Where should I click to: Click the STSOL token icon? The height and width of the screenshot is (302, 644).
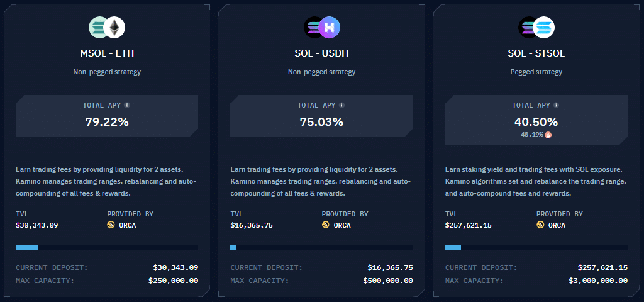(544, 28)
